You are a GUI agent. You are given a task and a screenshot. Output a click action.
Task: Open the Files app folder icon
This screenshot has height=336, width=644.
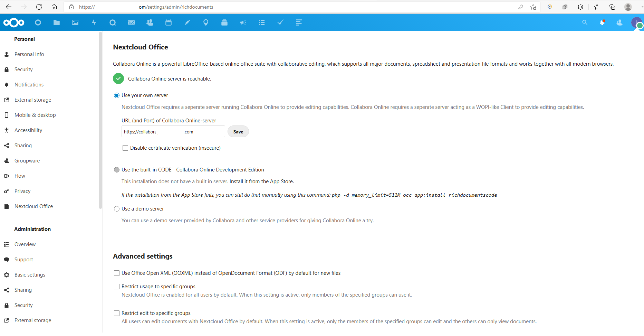pos(57,22)
